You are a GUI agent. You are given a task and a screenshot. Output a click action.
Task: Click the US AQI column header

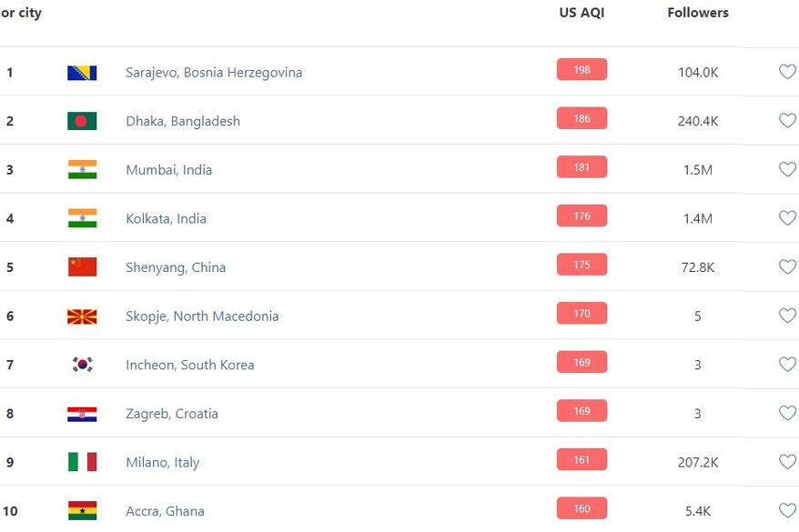tap(582, 12)
